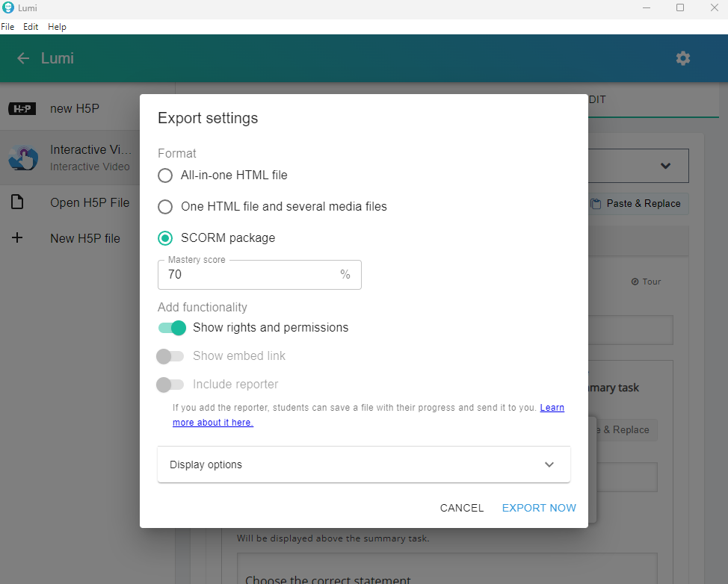Click the Open H5P File document icon
The image size is (728, 584).
pos(17,202)
